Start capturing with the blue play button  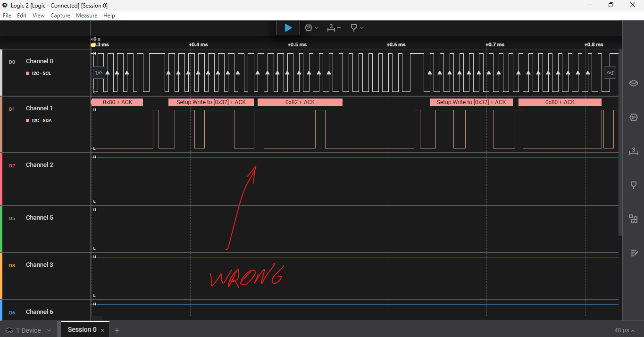[288, 28]
